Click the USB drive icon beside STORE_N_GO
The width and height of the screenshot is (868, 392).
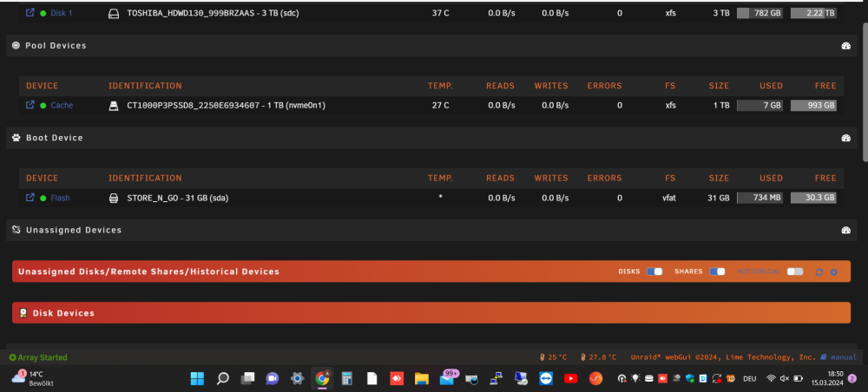[114, 198]
